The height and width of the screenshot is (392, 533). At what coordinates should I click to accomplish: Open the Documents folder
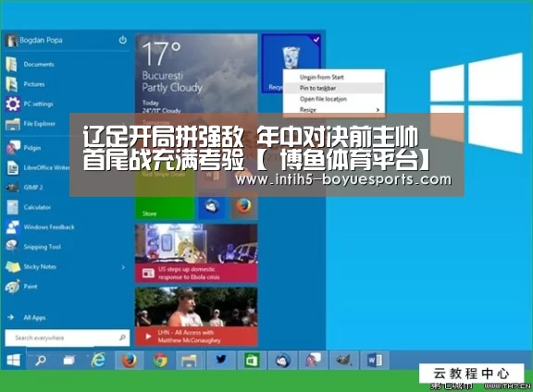[31, 64]
